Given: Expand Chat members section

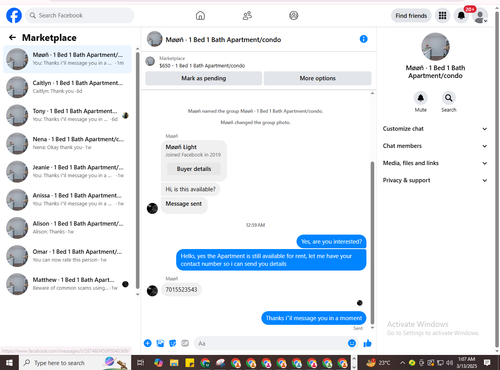Looking at the screenshot, I should [x=435, y=146].
